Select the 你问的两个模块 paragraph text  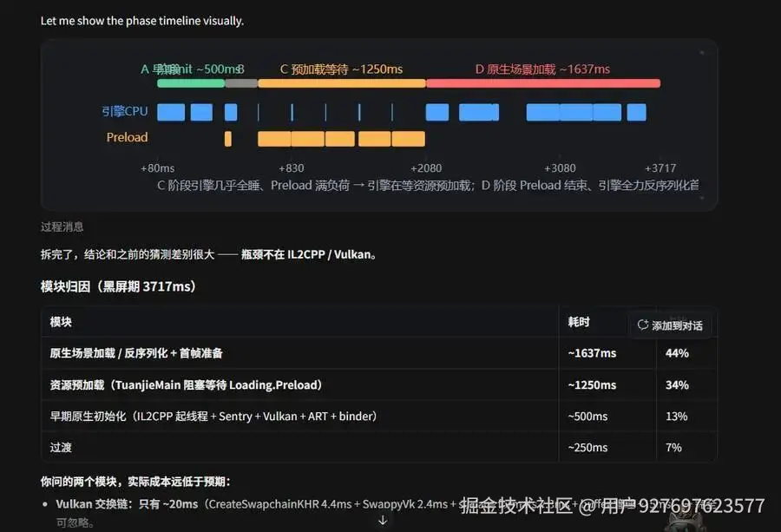coord(135,482)
